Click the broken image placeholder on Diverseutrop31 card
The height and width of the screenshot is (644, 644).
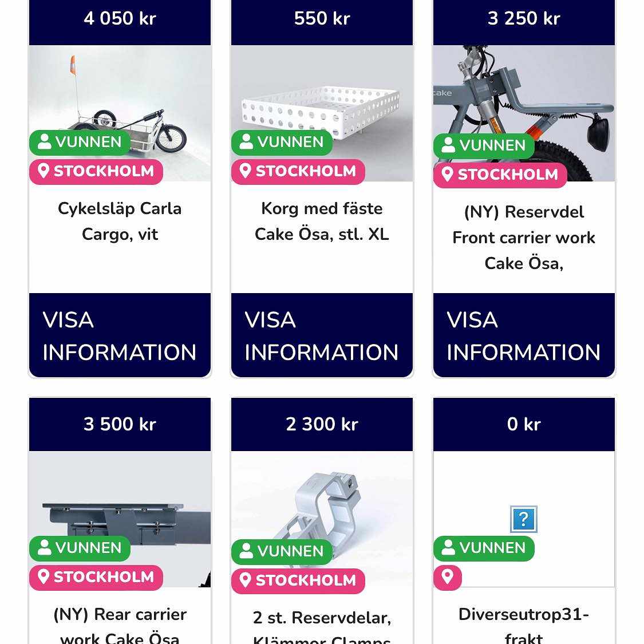523,519
